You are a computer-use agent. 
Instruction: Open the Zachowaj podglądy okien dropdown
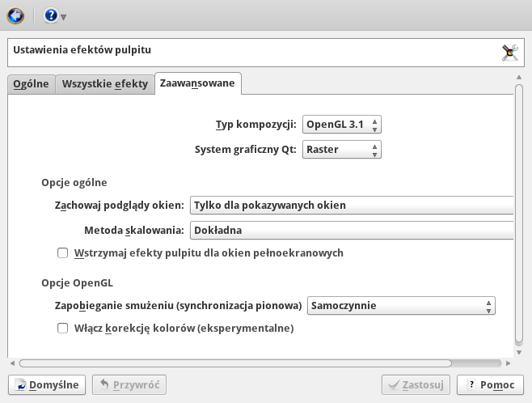coord(352,206)
